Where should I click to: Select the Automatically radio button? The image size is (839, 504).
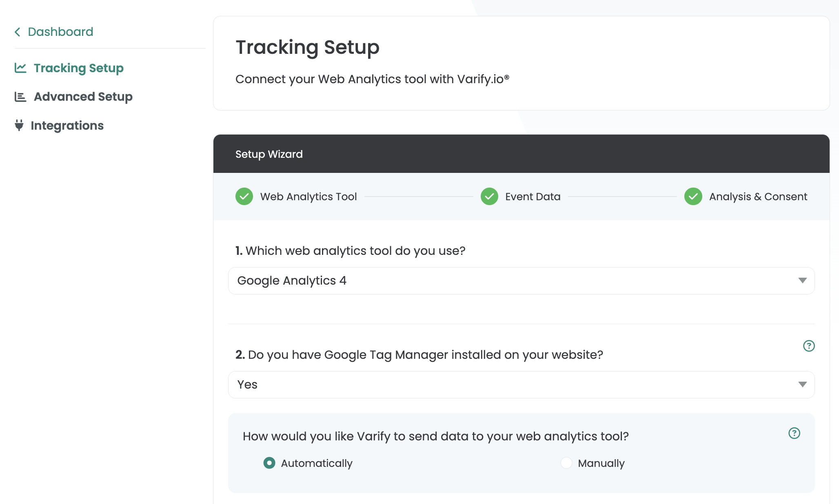269,463
